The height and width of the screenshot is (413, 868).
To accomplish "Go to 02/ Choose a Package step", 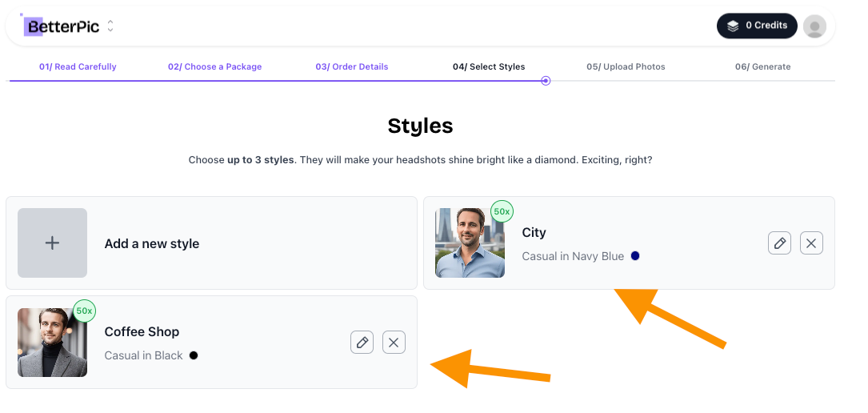I will click(x=214, y=66).
